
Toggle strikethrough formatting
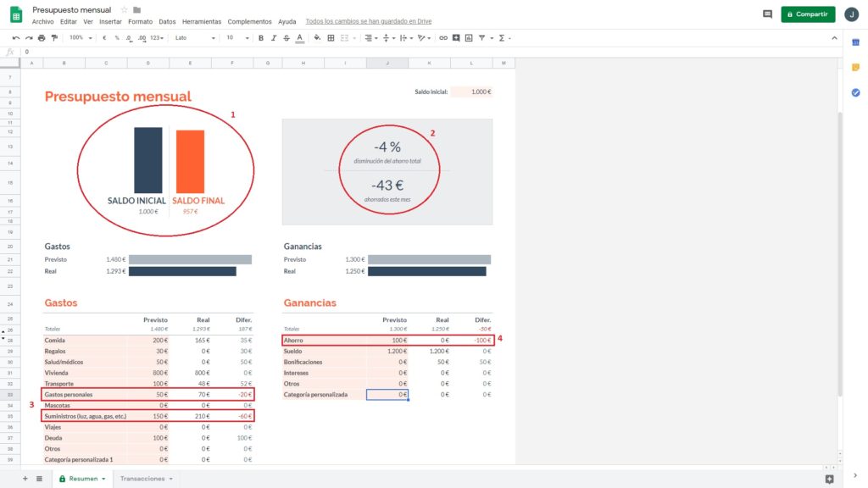point(287,38)
